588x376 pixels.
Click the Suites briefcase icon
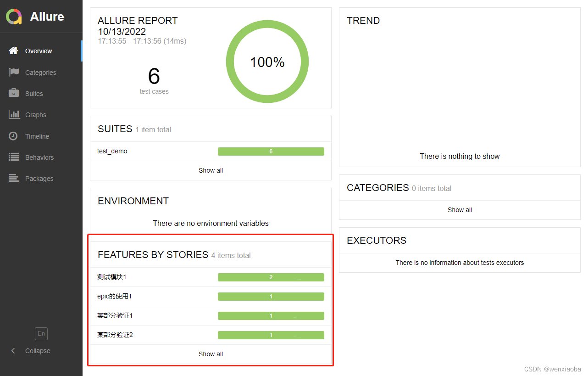click(x=14, y=93)
